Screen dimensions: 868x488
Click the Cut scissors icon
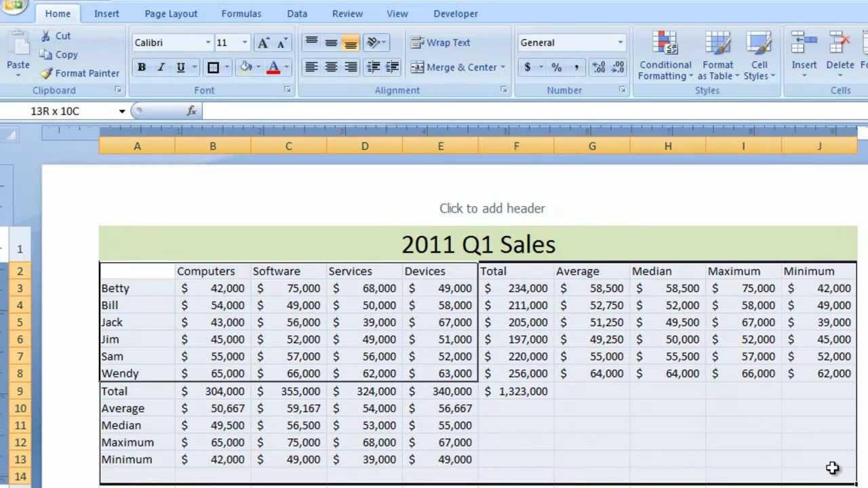pyautogui.click(x=45, y=36)
